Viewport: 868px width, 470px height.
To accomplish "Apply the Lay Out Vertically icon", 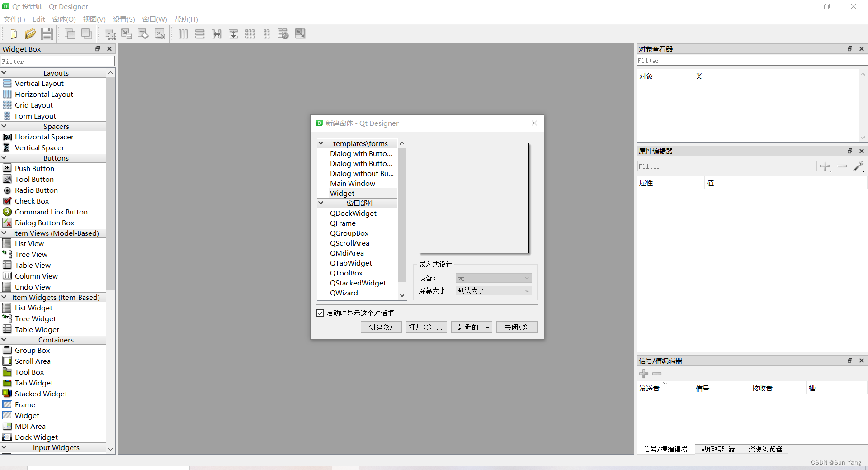I will point(200,34).
